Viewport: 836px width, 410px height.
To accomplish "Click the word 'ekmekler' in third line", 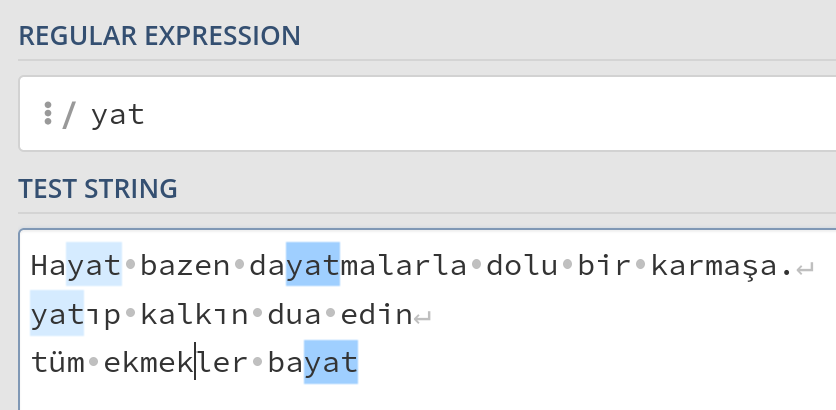I will [176, 362].
